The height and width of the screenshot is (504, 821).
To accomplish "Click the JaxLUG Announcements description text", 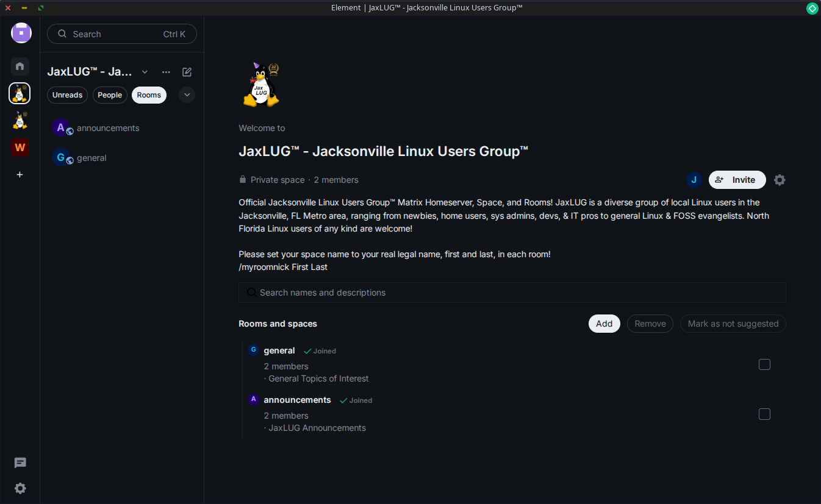I will pyautogui.click(x=317, y=428).
